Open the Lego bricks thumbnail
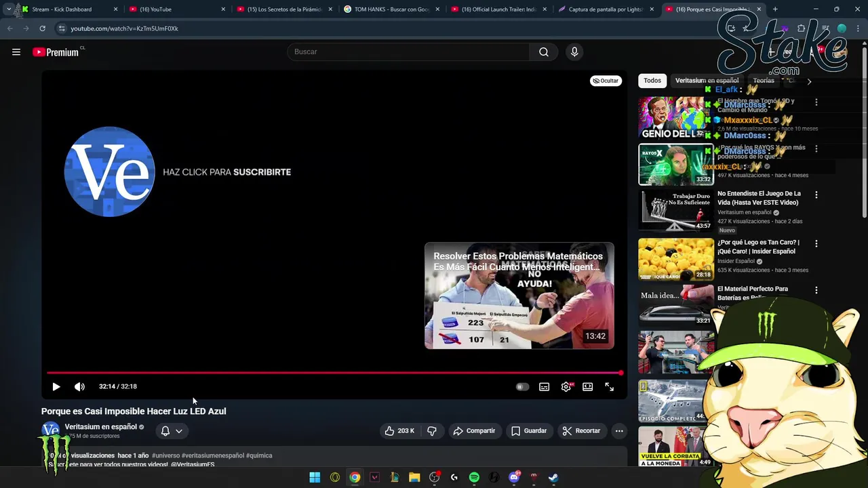The image size is (868, 488). coord(676,259)
